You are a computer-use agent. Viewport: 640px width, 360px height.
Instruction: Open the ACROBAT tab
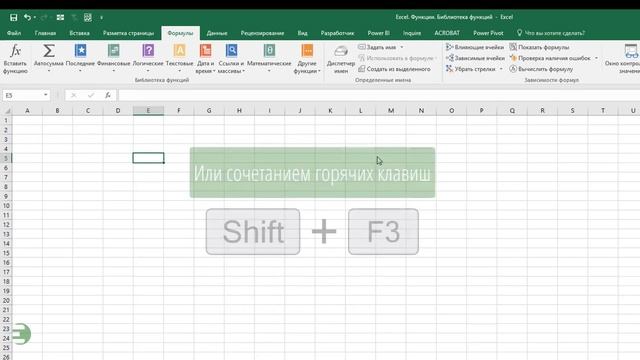[447, 33]
